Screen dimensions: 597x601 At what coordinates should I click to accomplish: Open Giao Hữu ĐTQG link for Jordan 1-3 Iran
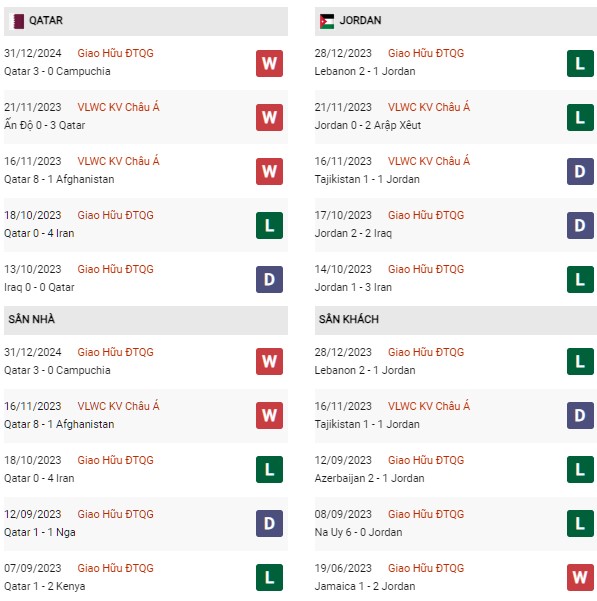point(426,269)
